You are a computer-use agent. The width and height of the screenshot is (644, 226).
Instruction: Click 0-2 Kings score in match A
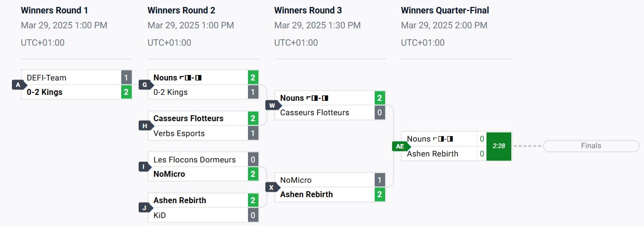(126, 92)
